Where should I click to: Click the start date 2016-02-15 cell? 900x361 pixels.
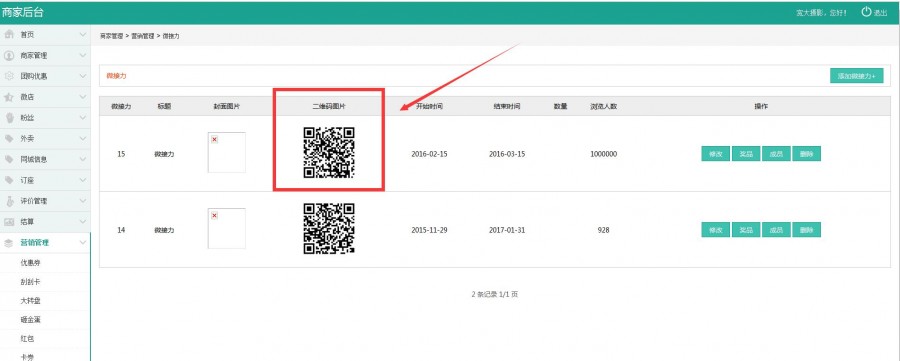[x=429, y=154]
